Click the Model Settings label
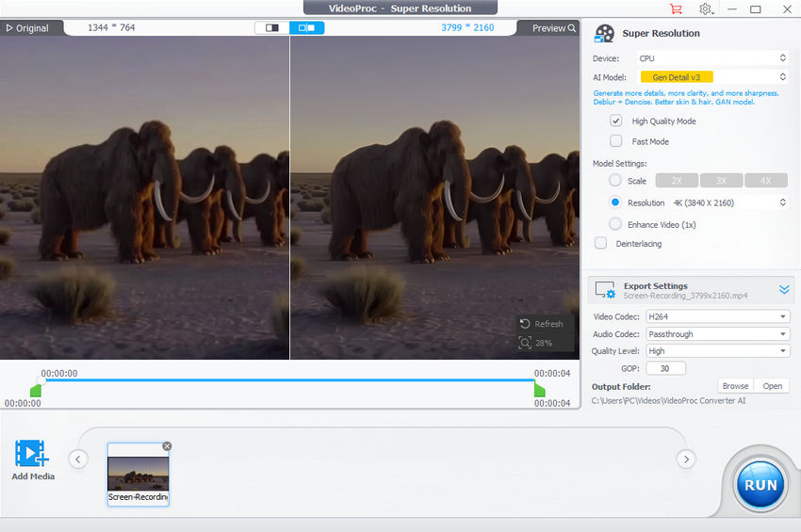The height and width of the screenshot is (532, 801). pyautogui.click(x=619, y=164)
